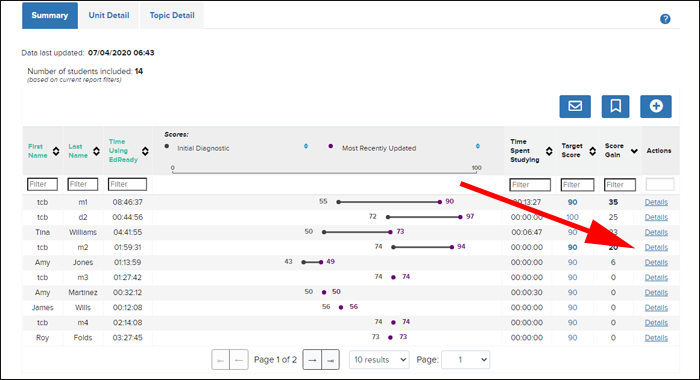Select the 08:46:37 time cell
This screenshot has width=700, height=380.
128,202
